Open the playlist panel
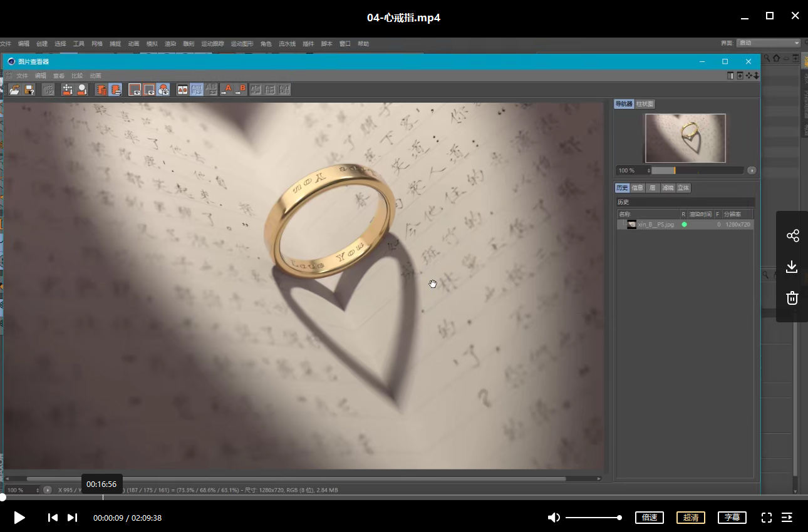The height and width of the screenshot is (532, 808). coord(787,518)
